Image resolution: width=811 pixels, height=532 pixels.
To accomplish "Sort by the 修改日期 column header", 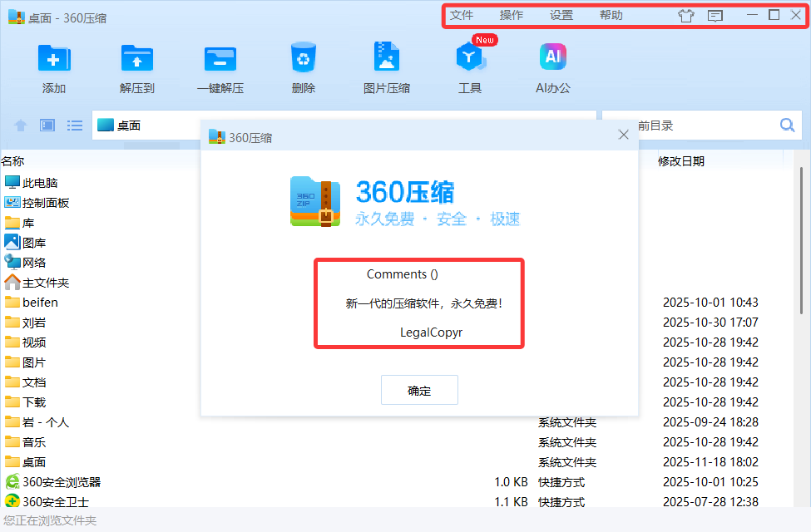I will 681,161.
